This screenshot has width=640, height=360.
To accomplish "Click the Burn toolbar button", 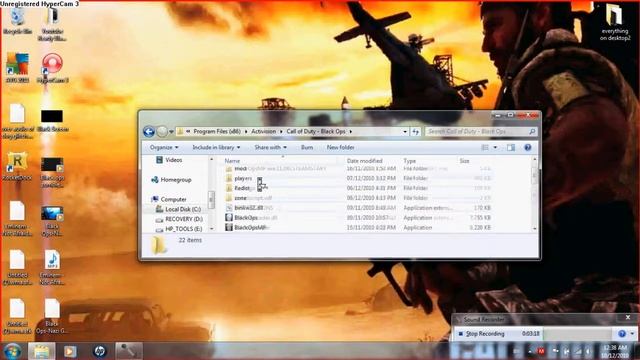I will [307, 147].
